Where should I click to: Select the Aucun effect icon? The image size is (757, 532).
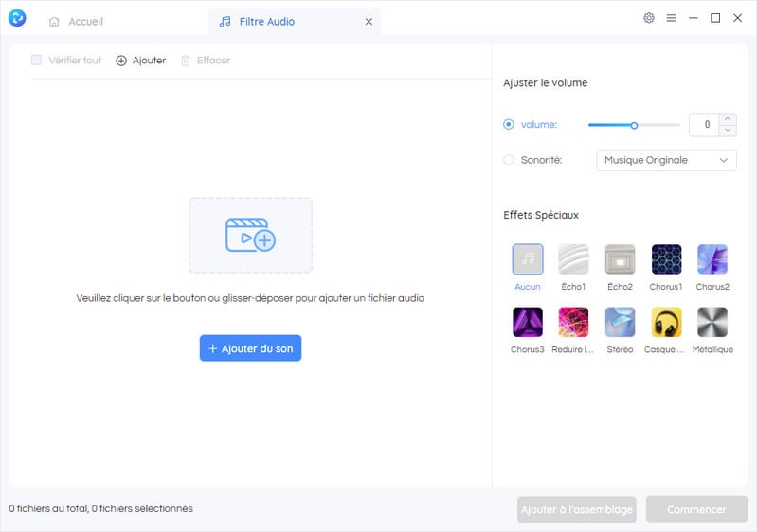coord(527,259)
